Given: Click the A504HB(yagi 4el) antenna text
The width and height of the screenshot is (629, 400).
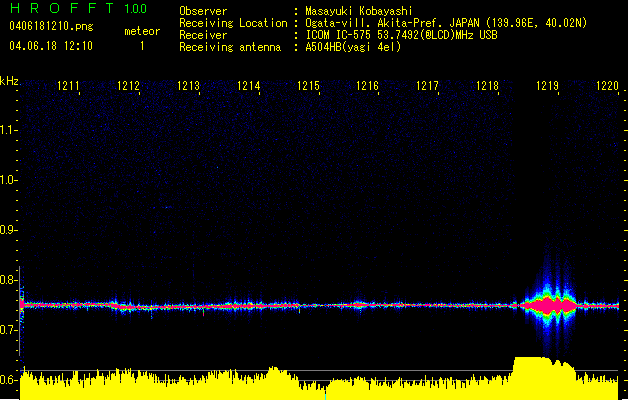Looking at the screenshot, I should 353,47.
